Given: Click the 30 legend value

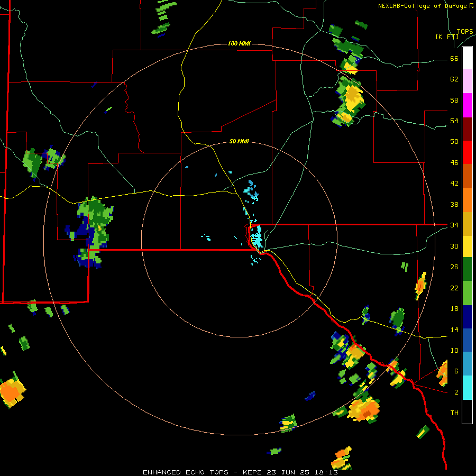Looking at the screenshot, I should click(454, 246).
